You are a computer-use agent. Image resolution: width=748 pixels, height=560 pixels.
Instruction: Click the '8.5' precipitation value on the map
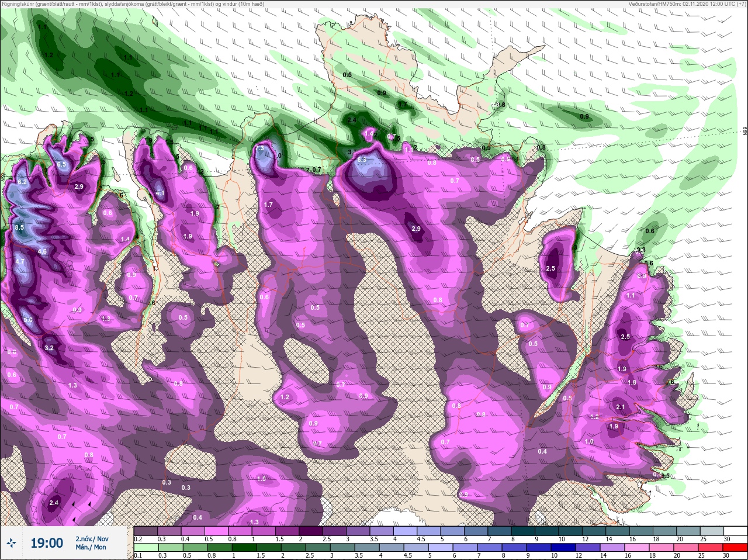19,227
